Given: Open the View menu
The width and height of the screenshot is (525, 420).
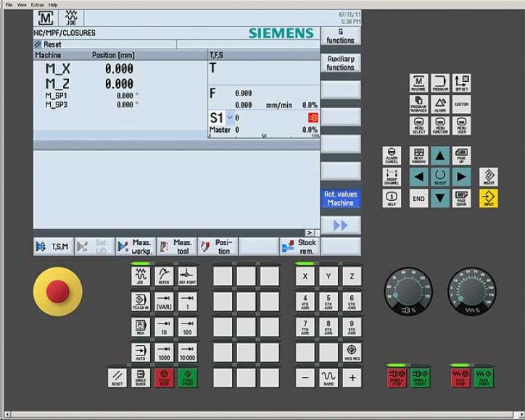Looking at the screenshot, I should (22, 4).
